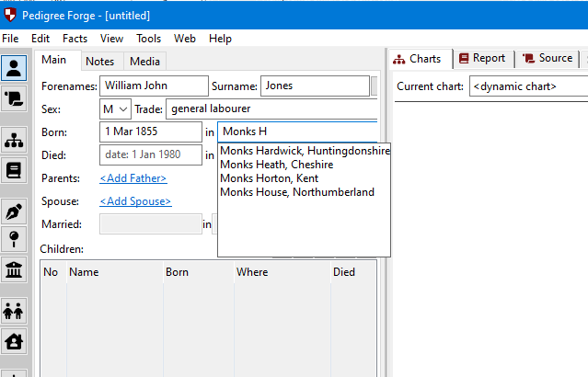Switch to the Report tab
The width and height of the screenshot is (588, 377).
pos(481,58)
